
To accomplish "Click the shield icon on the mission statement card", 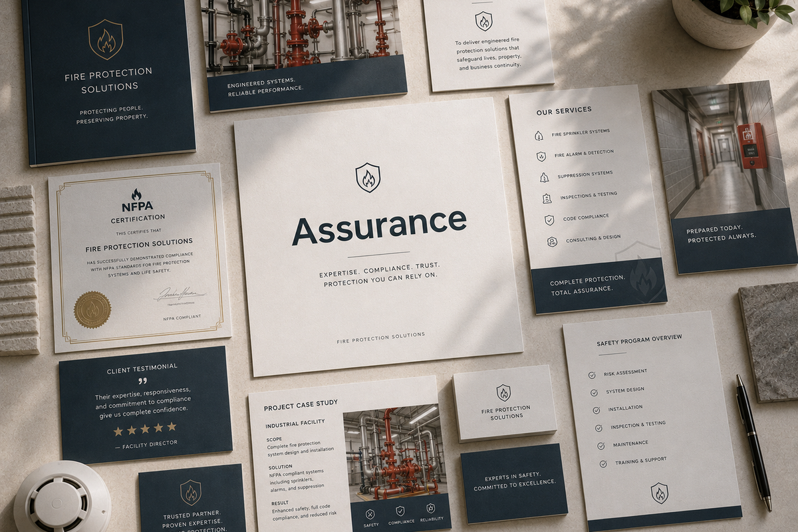I will click(483, 21).
